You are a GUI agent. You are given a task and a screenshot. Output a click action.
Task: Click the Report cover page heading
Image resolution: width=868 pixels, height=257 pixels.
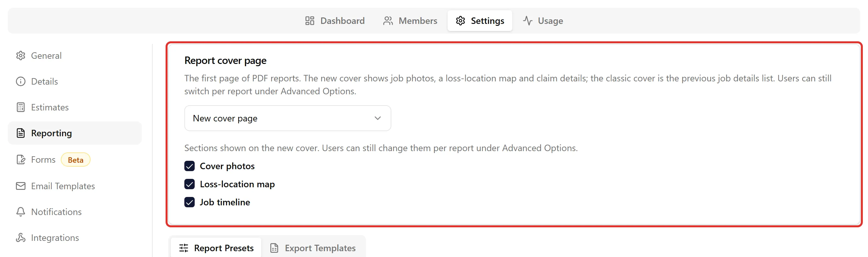[225, 61]
